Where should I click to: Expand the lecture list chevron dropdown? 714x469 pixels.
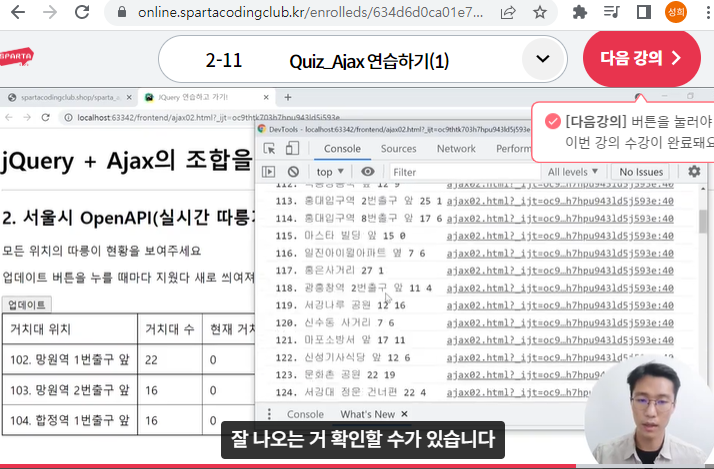(x=542, y=59)
